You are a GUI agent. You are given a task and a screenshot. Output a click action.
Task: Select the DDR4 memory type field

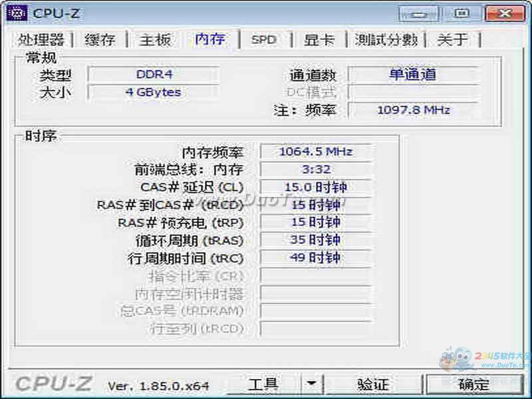[154, 74]
